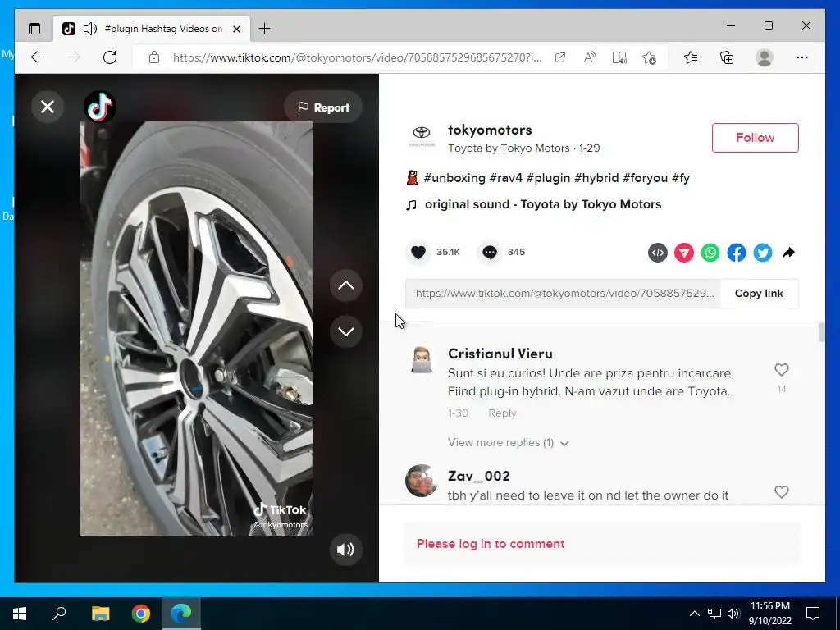The height and width of the screenshot is (630, 840).
Task: Open Cristianul Vieru's profile picture
Action: click(x=422, y=360)
